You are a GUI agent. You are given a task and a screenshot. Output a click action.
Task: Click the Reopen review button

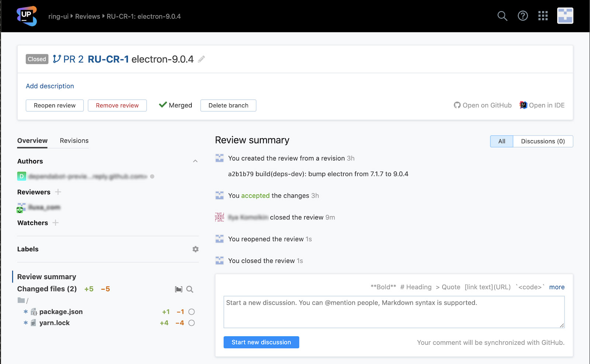(x=55, y=105)
